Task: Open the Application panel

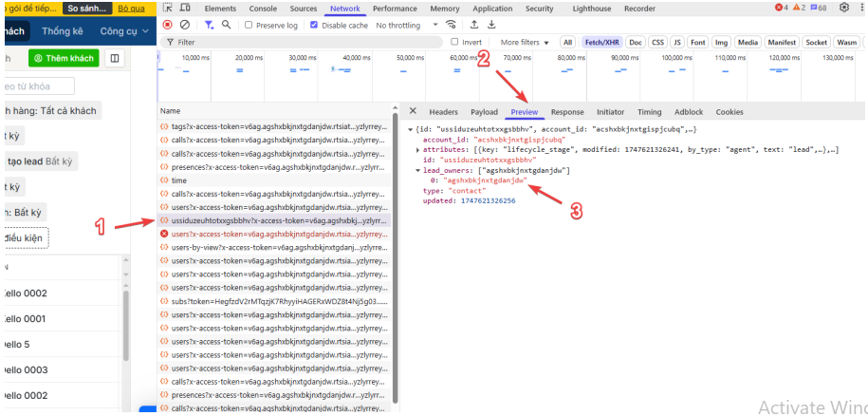Action: click(x=492, y=9)
